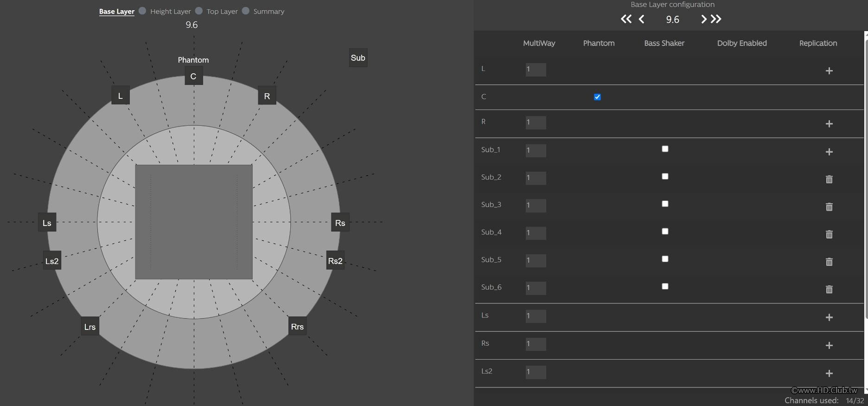Viewport: 868px width, 406px height.
Task: Click the plus icon for Ls2 row
Action: coord(829,373)
